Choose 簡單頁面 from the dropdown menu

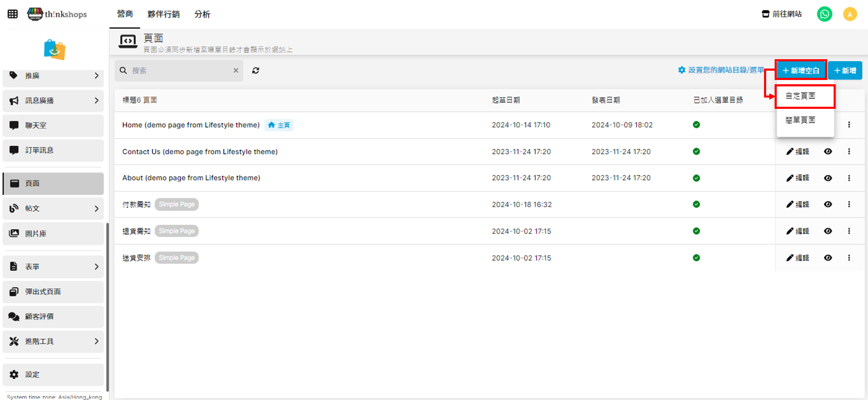pyautogui.click(x=800, y=120)
